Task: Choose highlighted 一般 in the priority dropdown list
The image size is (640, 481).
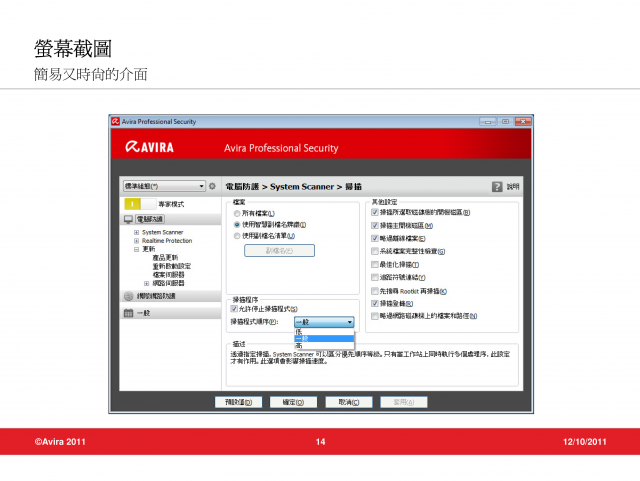Action: [324, 338]
